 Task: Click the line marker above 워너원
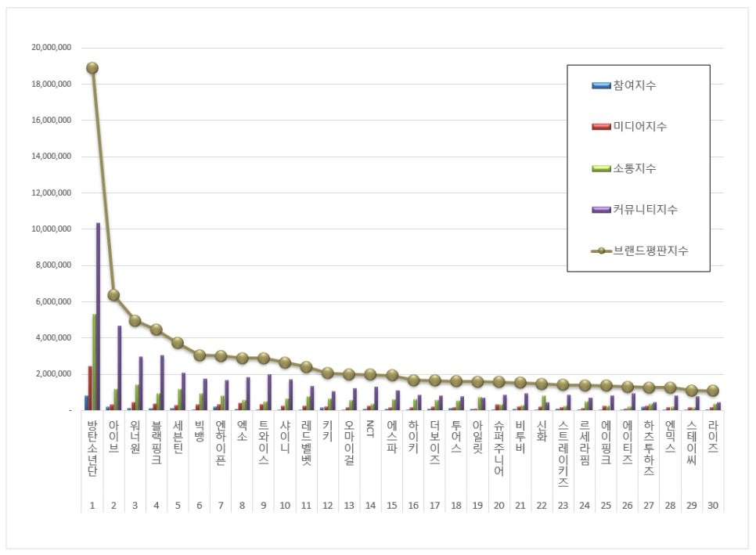pos(135,321)
